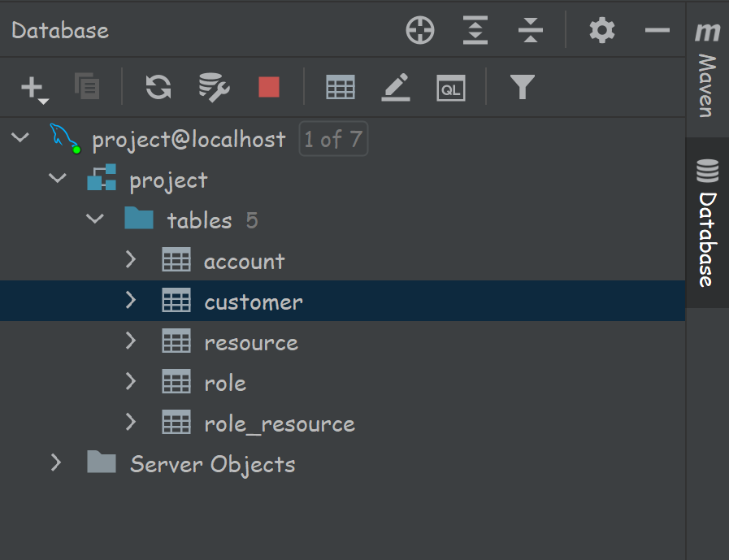Click the Collapse All icon
This screenshot has height=560, width=729.
point(530,31)
